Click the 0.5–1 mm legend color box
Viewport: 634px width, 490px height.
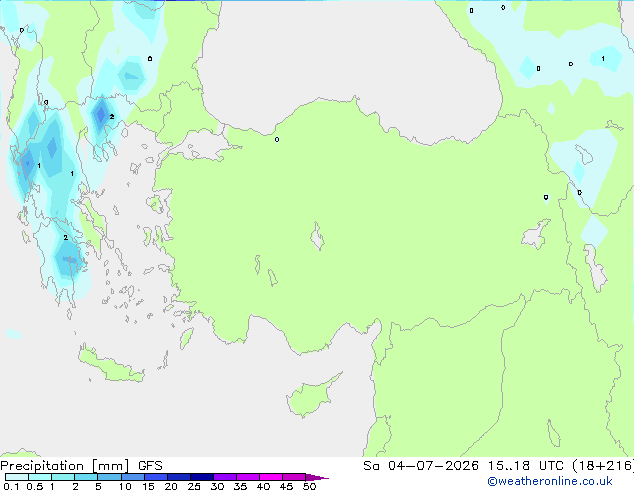(40, 477)
